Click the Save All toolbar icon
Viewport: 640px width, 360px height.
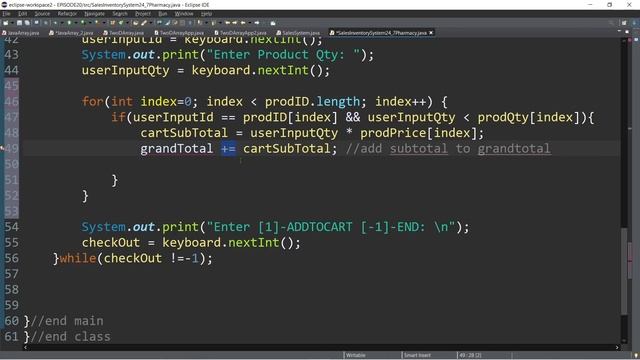[x=27, y=23]
